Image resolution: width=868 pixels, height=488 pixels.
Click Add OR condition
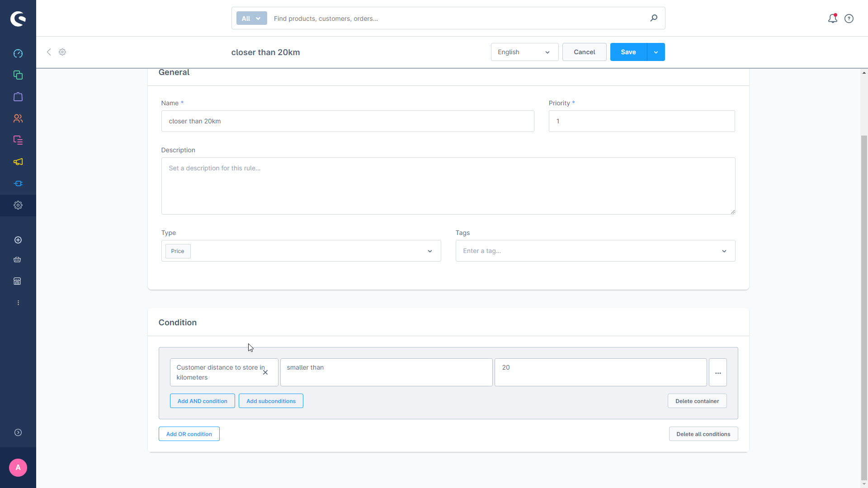point(189,434)
